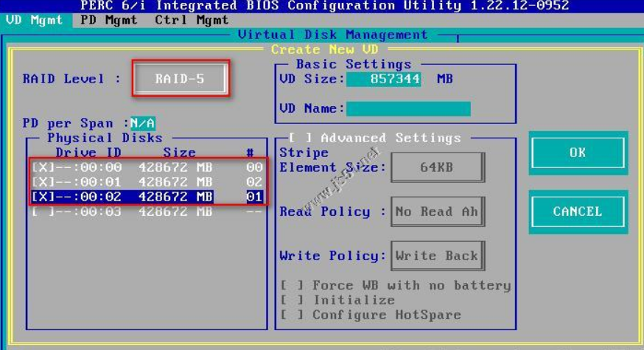Viewport: 644px width, 350px height.
Task: Click the Size column header in Physical Disks
Action: 180,153
